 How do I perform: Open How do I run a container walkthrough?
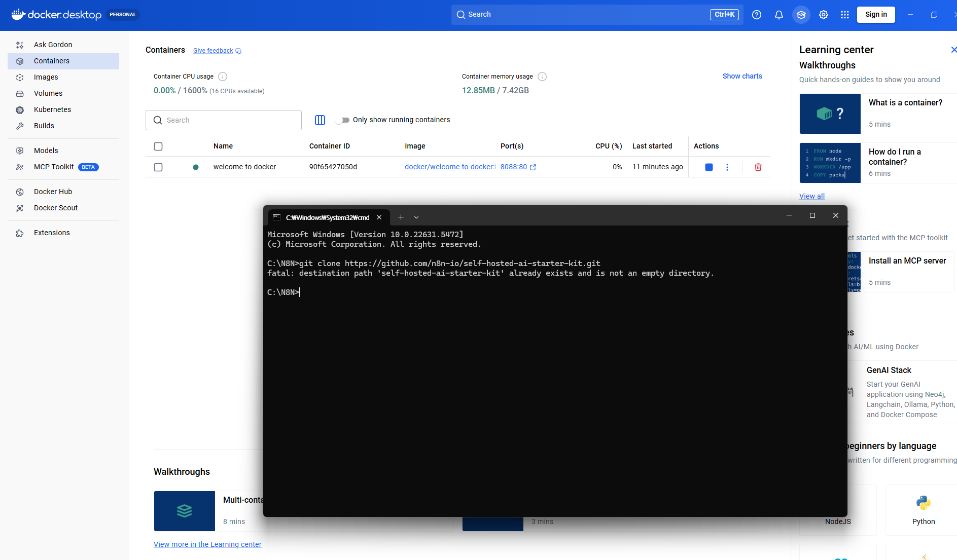click(878, 163)
